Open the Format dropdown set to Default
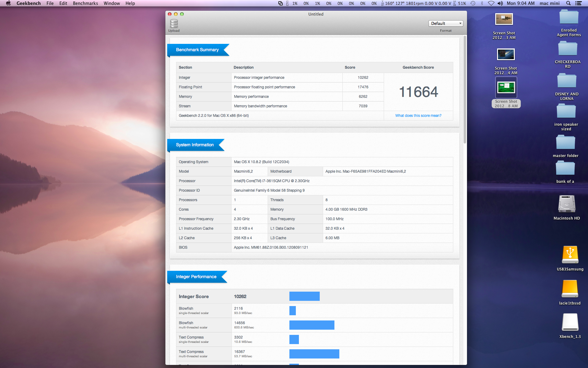The height and width of the screenshot is (368, 588). click(446, 24)
